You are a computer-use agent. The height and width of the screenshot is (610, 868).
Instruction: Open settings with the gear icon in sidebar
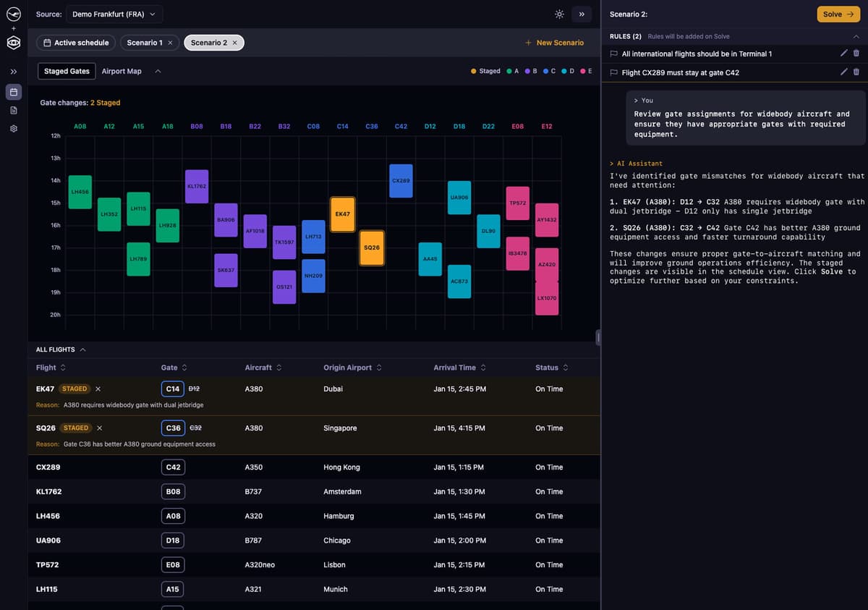point(13,127)
